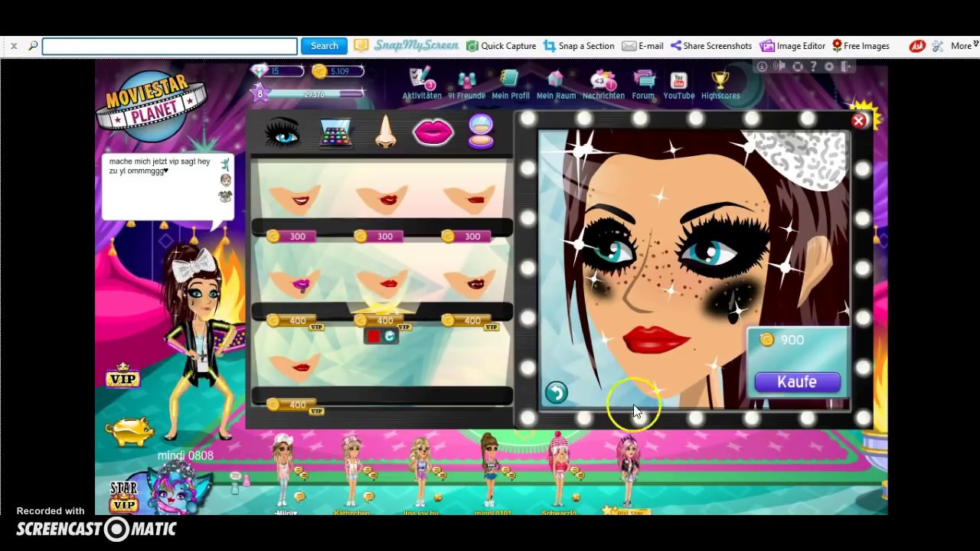The height and width of the screenshot is (551, 980).
Task: Toggle the game sound icon
Action: point(779,67)
